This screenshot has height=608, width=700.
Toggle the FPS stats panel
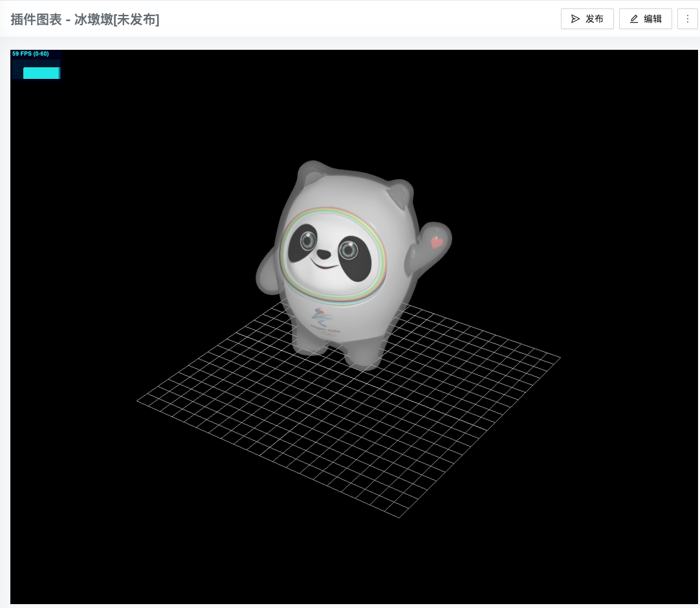[x=36, y=65]
